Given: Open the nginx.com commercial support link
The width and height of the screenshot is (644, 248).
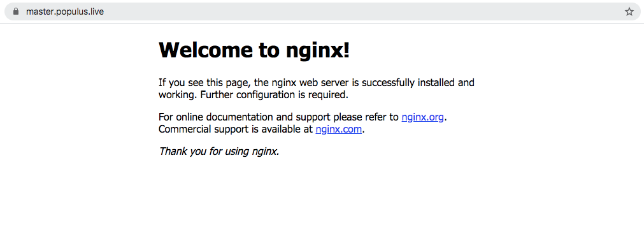Looking at the screenshot, I should click(x=339, y=129).
